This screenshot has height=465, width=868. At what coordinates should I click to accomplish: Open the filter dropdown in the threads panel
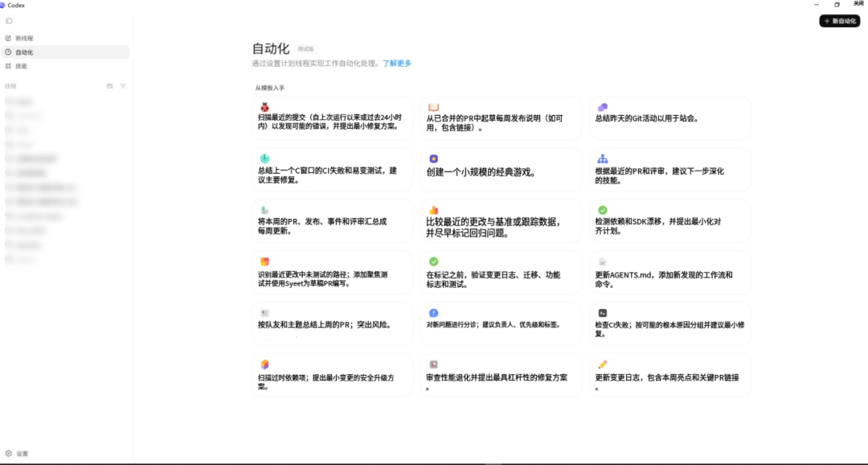[x=123, y=85]
